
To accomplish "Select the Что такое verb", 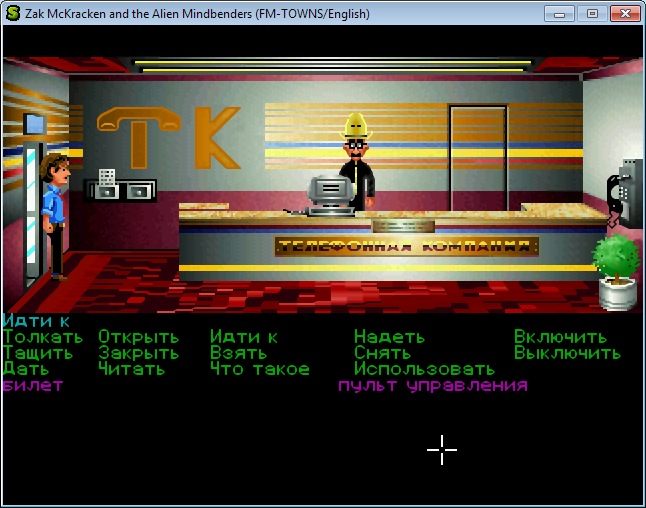I will (260, 369).
